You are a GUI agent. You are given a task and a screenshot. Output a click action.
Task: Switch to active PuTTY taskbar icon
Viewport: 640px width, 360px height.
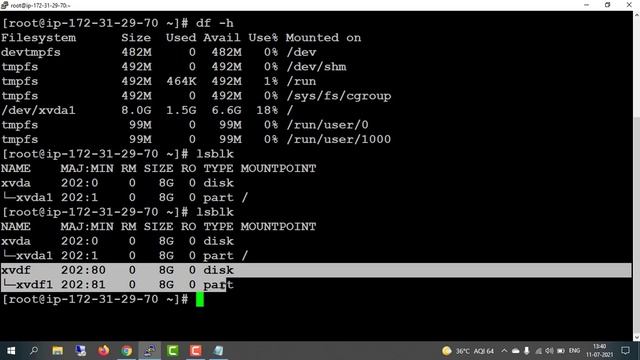[149, 351]
